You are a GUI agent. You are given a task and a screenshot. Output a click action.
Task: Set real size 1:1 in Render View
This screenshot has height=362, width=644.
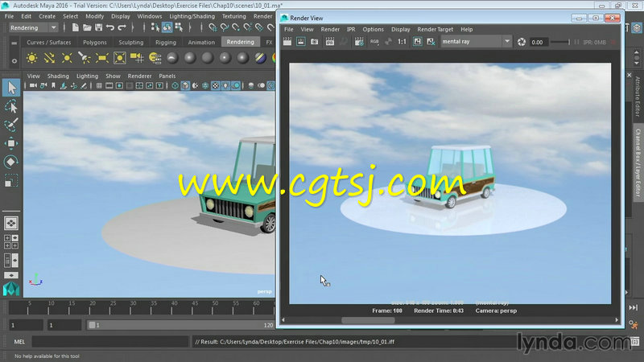tap(402, 42)
